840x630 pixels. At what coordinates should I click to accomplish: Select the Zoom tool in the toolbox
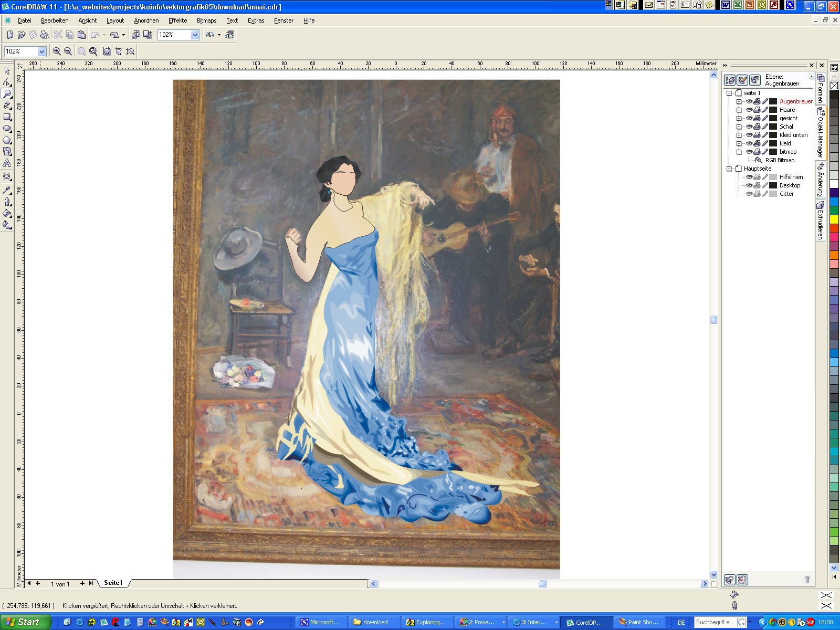pos(7,93)
